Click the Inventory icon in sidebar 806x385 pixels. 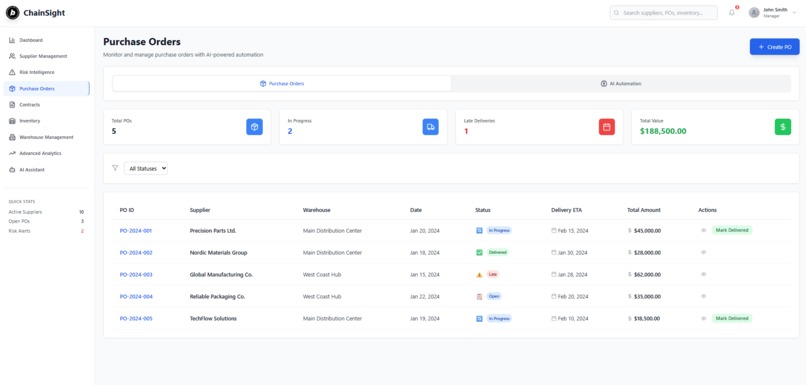coord(12,121)
